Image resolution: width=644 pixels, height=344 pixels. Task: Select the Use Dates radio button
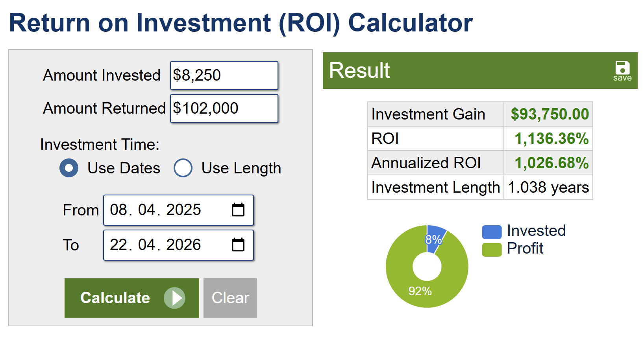coord(69,168)
